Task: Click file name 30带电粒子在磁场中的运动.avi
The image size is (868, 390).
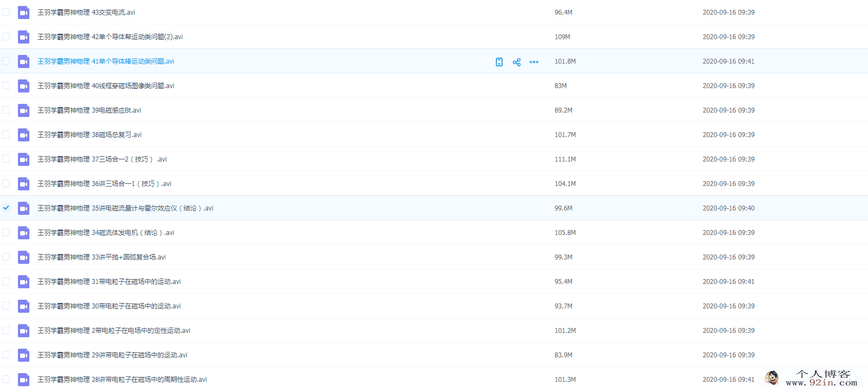Action: tap(109, 306)
